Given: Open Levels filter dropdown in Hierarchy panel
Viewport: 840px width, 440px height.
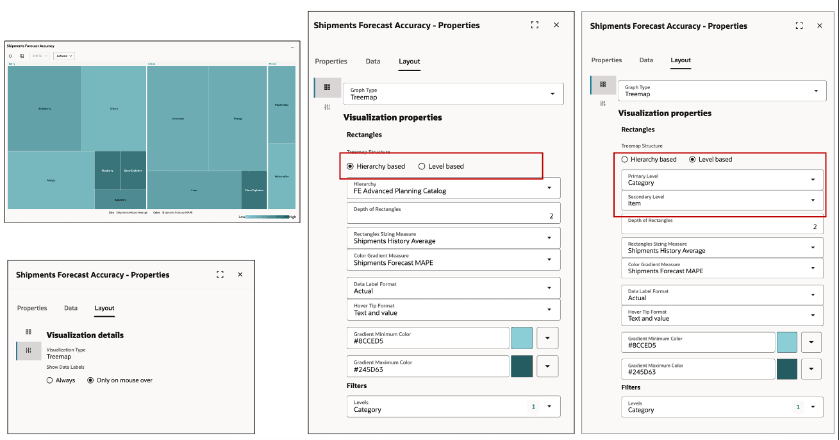Looking at the screenshot, I should pyautogui.click(x=454, y=406).
